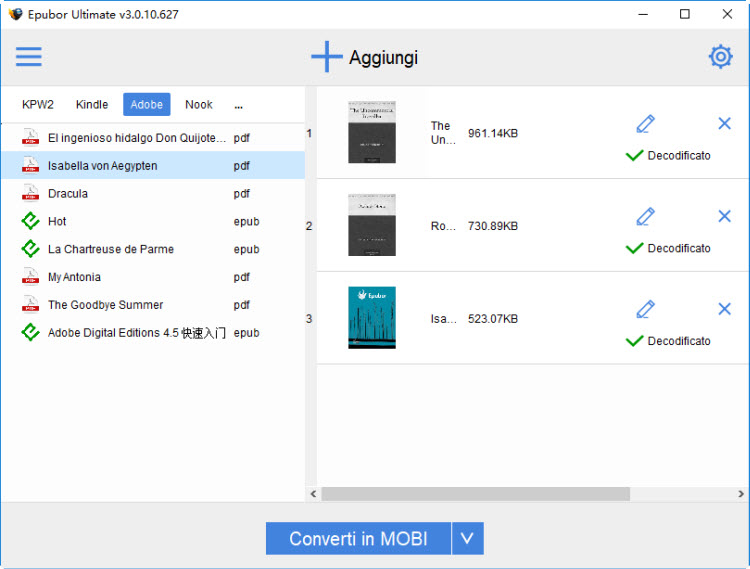
Task: Select Isabella von Aegypten row
Action: coord(153,165)
